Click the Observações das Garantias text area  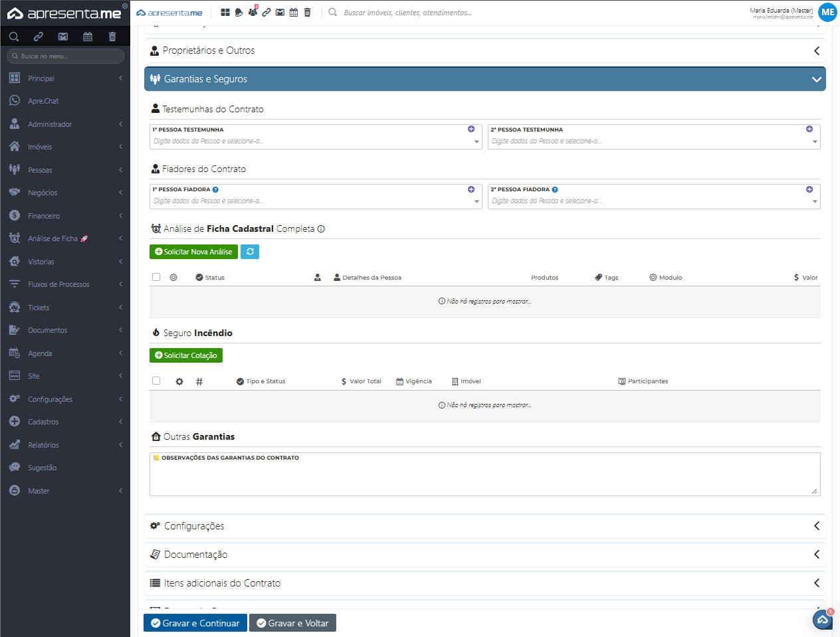tap(484, 478)
